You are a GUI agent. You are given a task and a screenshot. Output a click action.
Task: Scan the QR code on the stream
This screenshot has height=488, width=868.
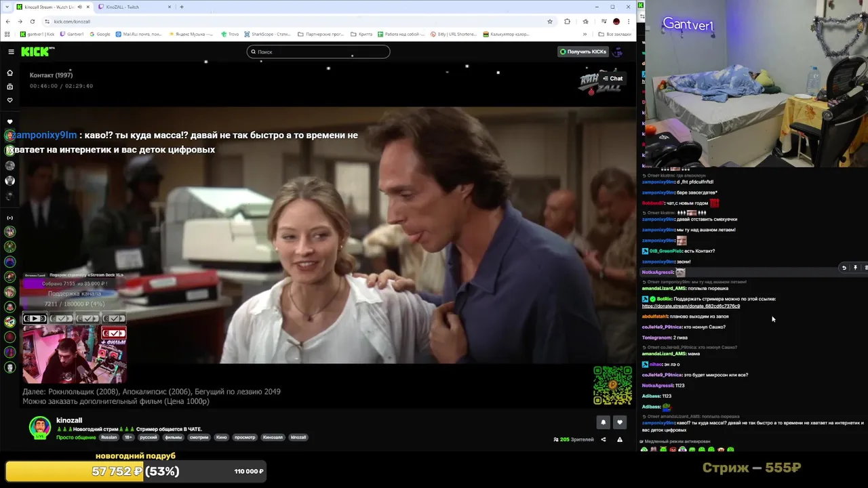[x=612, y=386]
